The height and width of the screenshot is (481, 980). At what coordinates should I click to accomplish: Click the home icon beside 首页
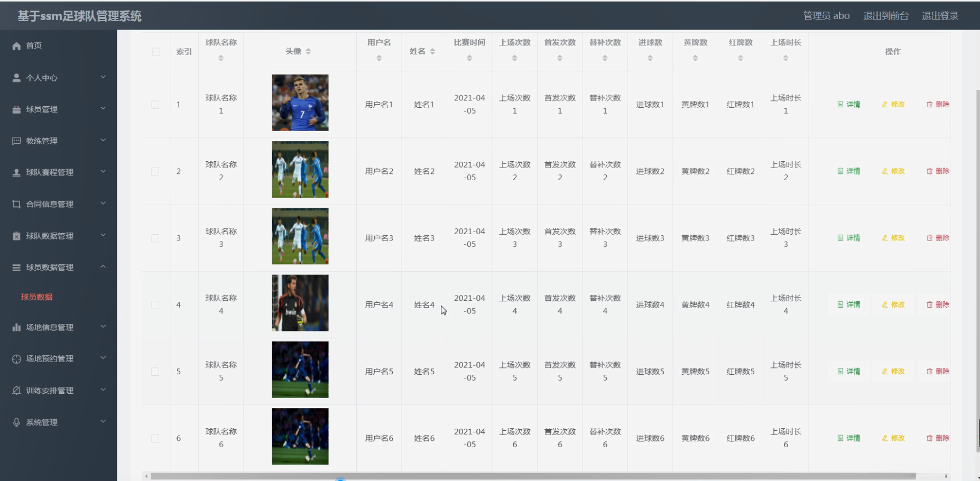pos(16,46)
